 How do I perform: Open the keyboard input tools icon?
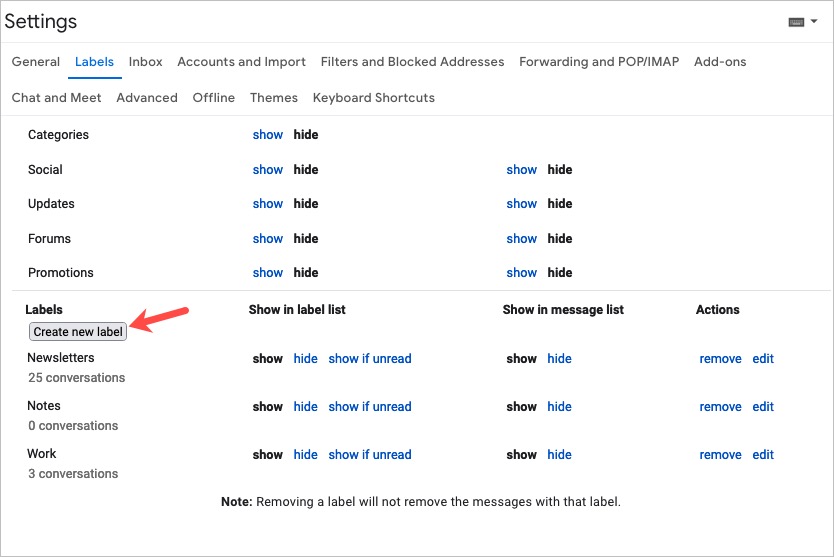[796, 22]
